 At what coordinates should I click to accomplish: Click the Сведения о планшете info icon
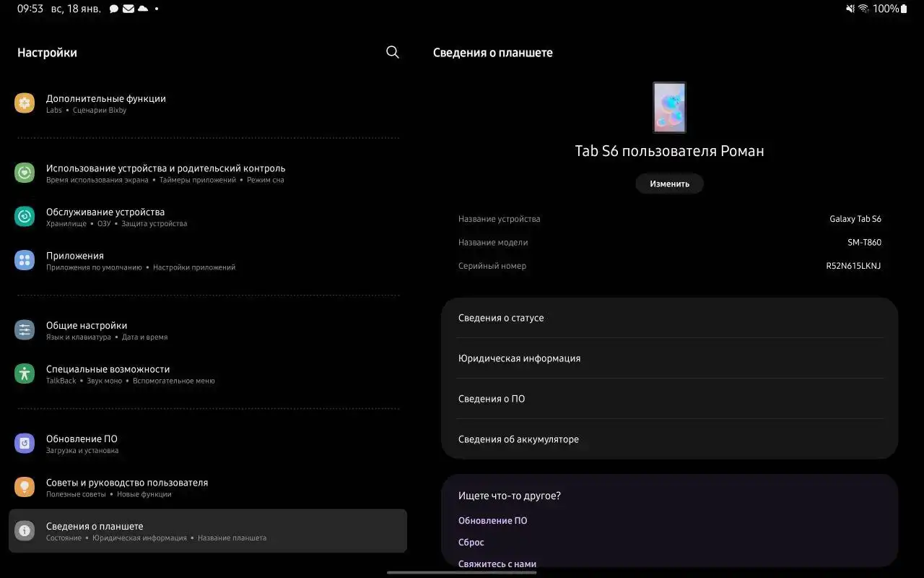coord(24,530)
